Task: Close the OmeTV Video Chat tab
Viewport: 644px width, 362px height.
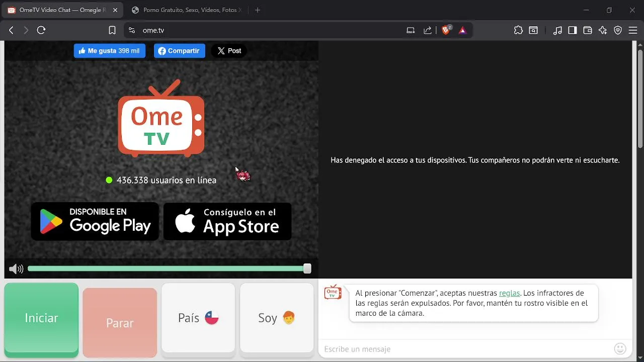Action: pyautogui.click(x=115, y=10)
